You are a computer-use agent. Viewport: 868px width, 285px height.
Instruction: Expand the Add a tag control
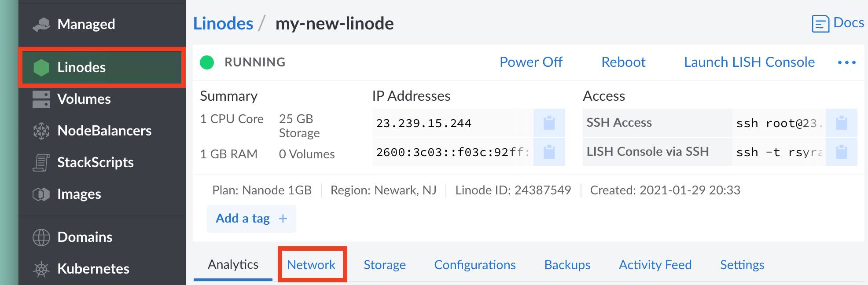click(x=251, y=218)
